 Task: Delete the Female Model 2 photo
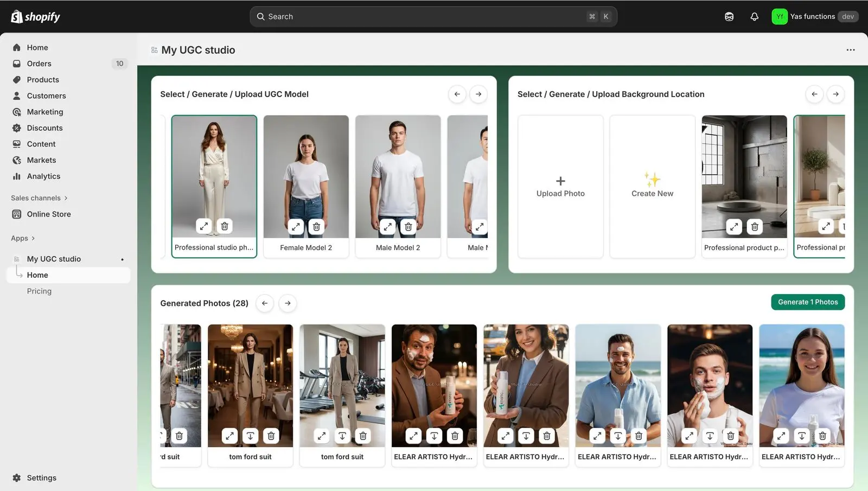(316, 226)
